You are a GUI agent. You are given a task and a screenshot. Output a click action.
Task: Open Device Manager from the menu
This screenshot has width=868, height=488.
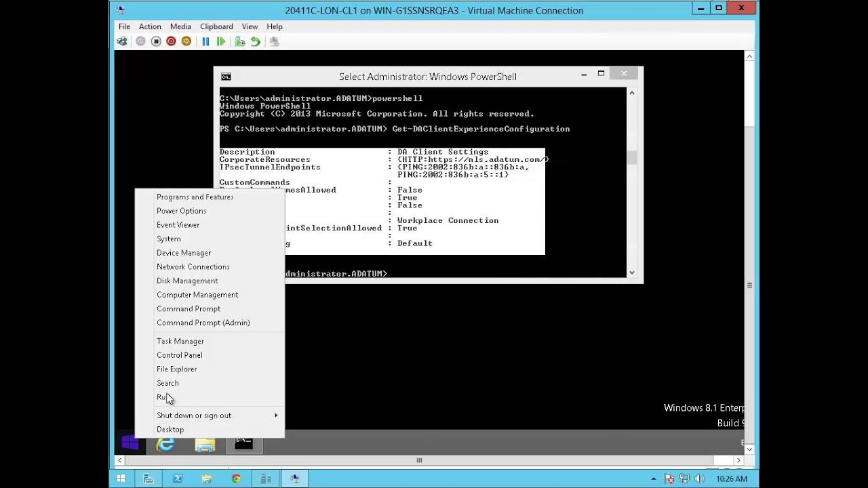click(210, 253)
